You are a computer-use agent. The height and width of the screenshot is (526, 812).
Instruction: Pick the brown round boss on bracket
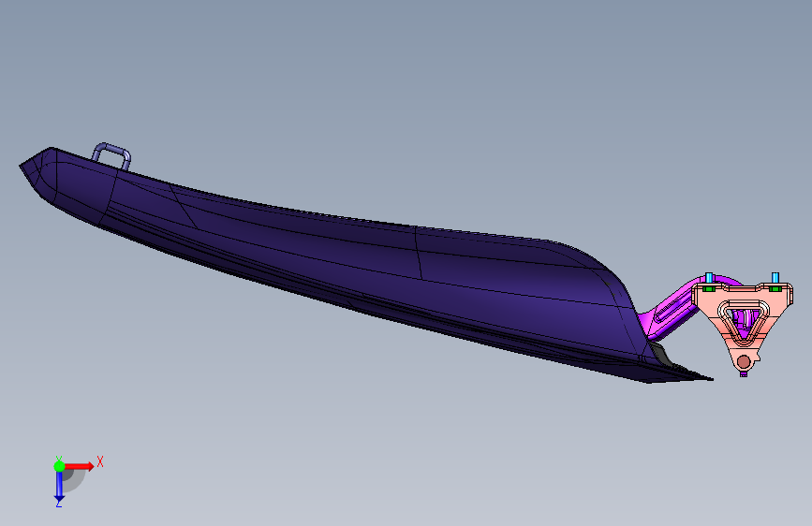pos(744,361)
